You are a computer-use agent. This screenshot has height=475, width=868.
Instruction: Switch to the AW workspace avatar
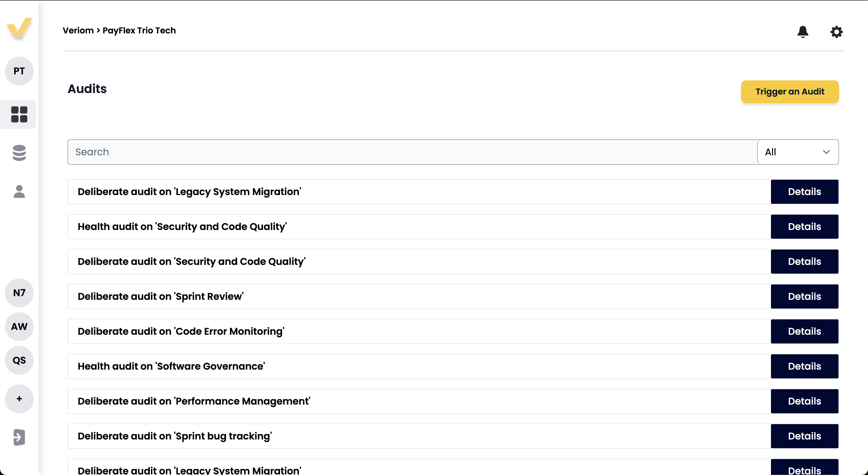pyautogui.click(x=19, y=327)
